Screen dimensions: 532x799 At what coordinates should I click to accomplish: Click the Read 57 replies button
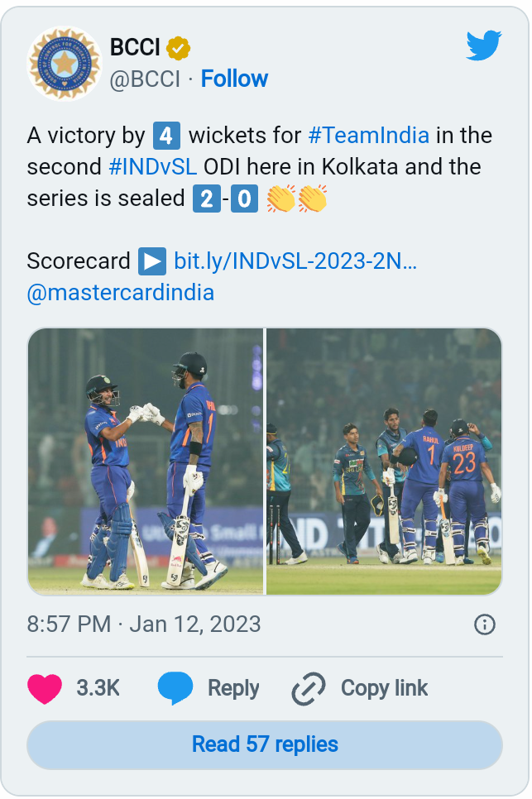point(265,744)
